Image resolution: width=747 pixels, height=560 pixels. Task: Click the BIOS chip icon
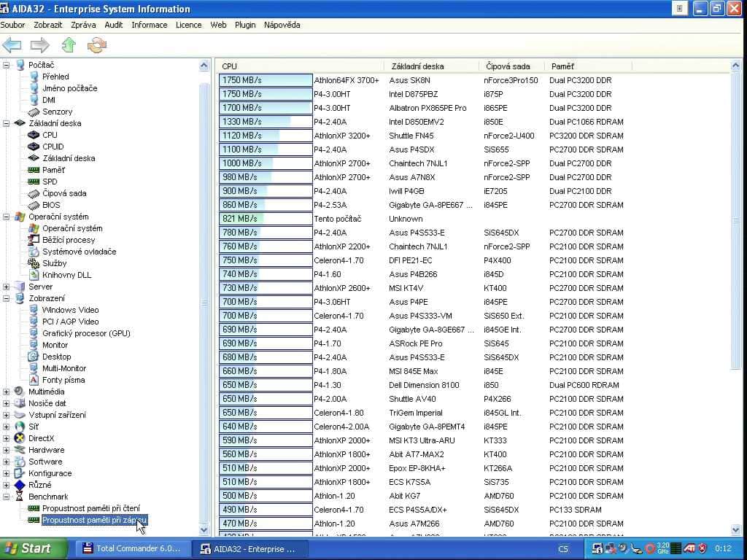pos(34,205)
